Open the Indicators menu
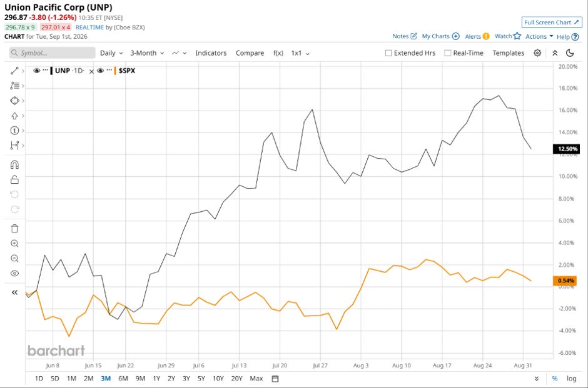This screenshot has height=388, width=588. coord(211,53)
